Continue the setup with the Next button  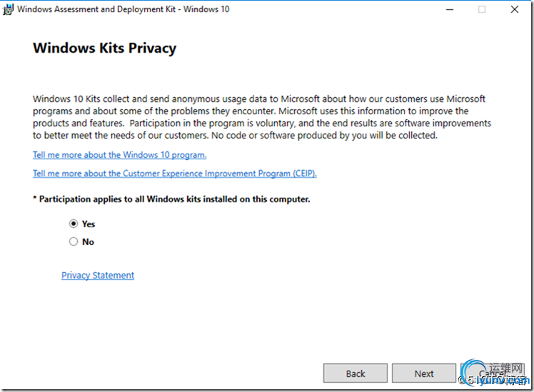pos(424,373)
